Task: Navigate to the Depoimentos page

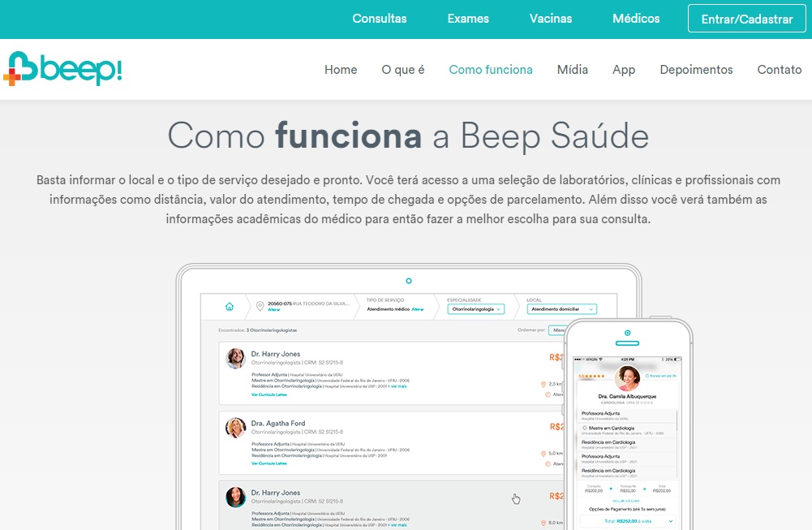Action: point(696,70)
